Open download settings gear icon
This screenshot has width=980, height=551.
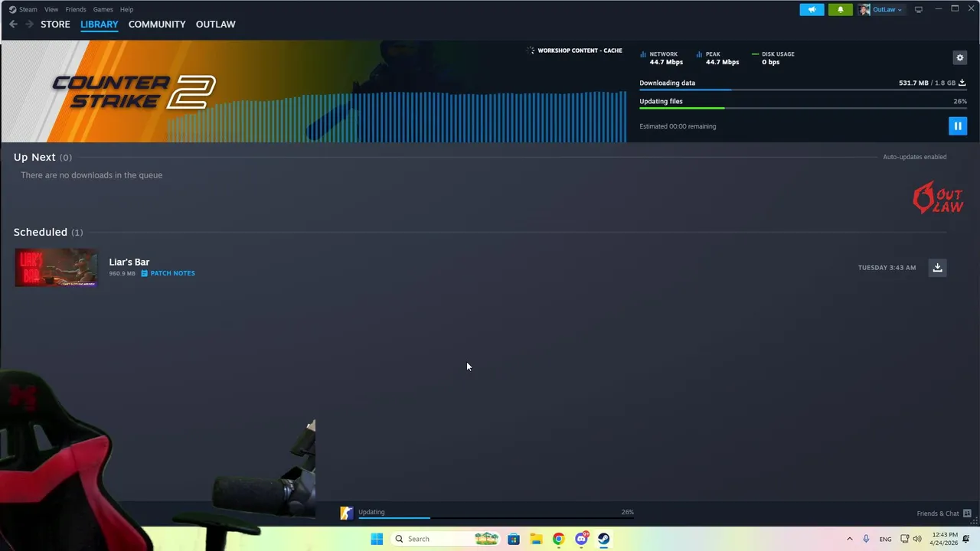tap(959, 57)
